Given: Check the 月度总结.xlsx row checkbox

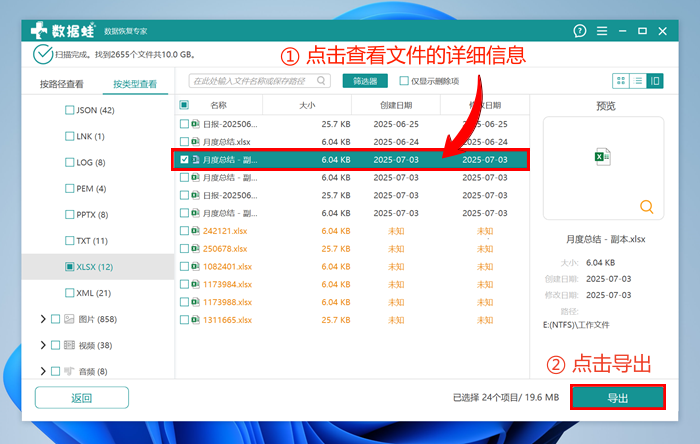Looking at the screenshot, I should [x=184, y=141].
